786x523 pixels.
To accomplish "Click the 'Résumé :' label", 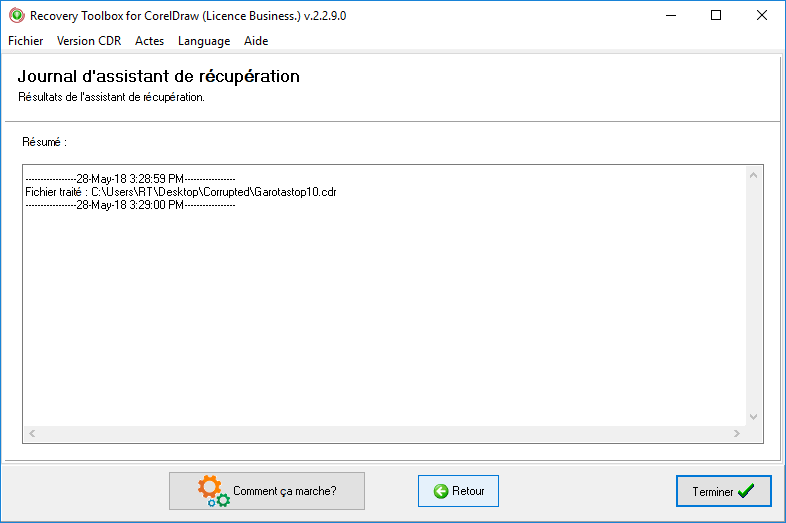I will 44,142.
